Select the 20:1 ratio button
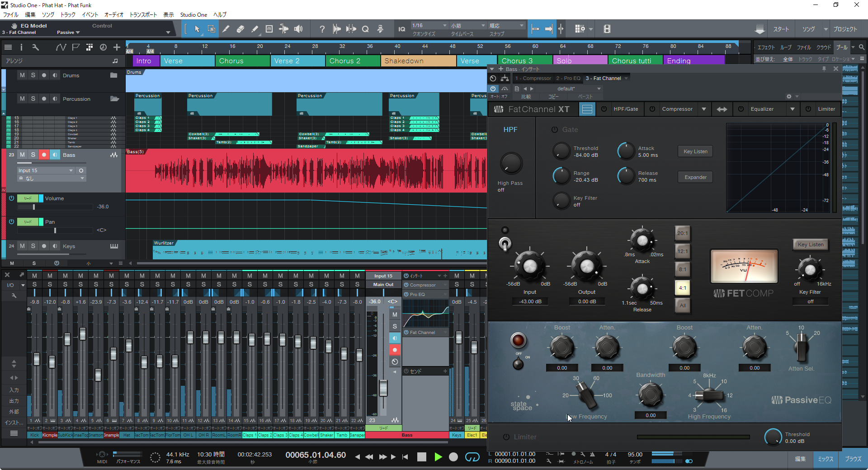The width and height of the screenshot is (868, 470). tap(683, 233)
